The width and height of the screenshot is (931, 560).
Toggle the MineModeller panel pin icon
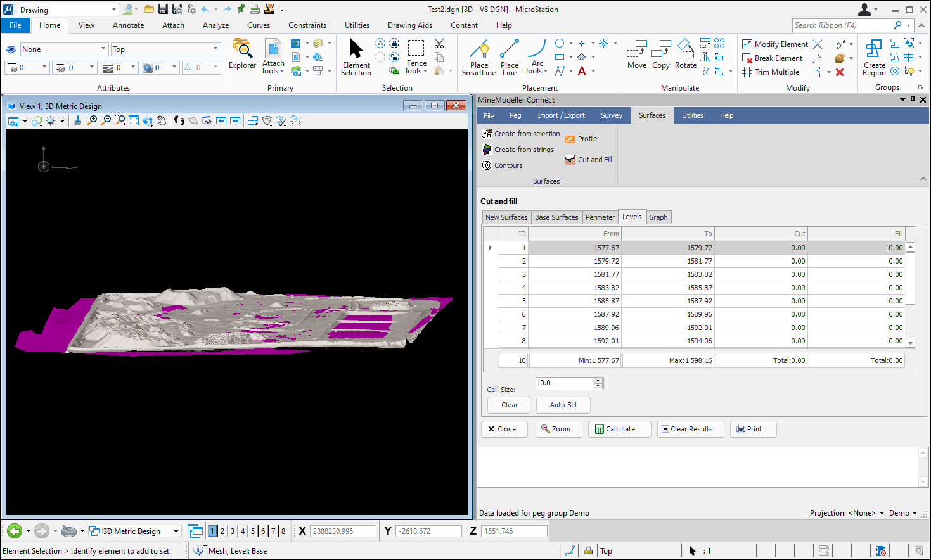[x=913, y=99]
